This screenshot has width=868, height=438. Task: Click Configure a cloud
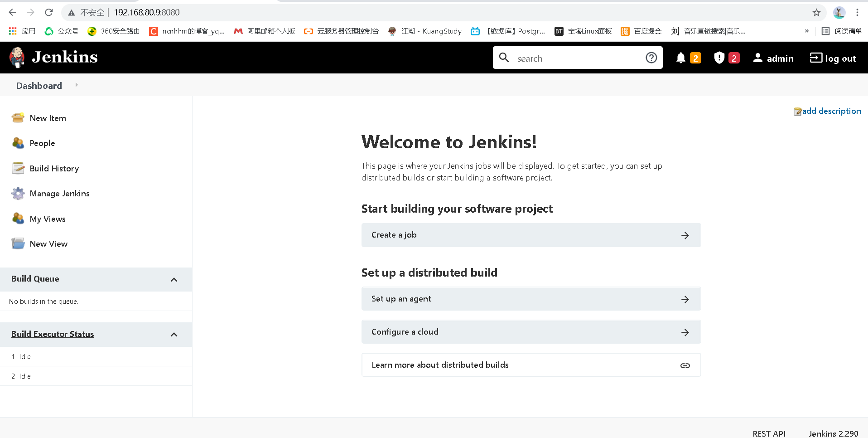click(x=531, y=332)
